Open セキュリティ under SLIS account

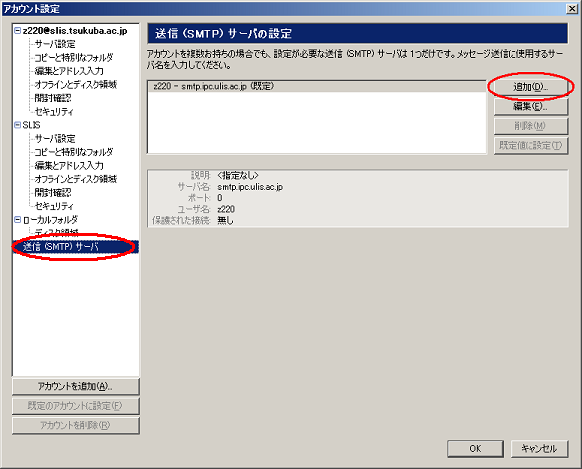(54, 206)
